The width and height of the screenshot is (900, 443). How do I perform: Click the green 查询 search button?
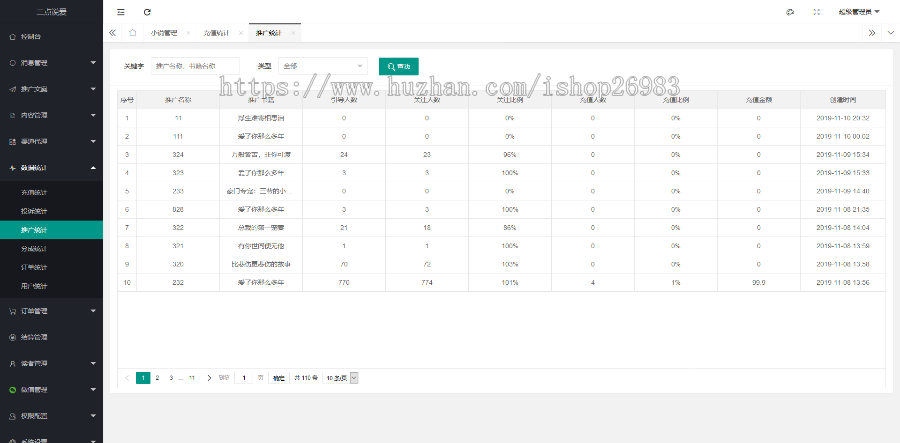[398, 66]
